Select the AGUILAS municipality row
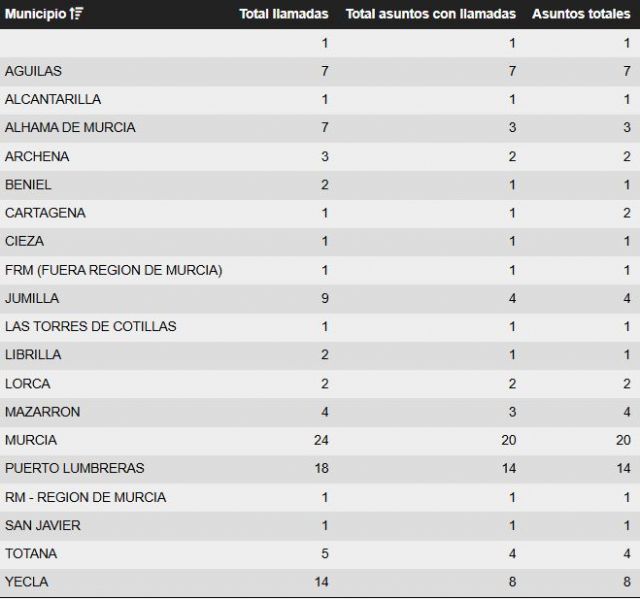Screen dimensions: 640x600 (34, 71)
